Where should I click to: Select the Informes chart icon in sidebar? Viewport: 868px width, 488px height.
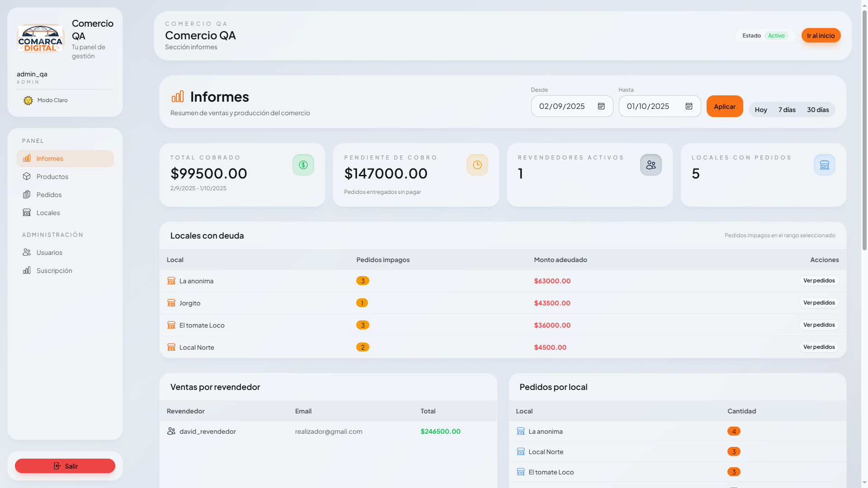pyautogui.click(x=28, y=158)
